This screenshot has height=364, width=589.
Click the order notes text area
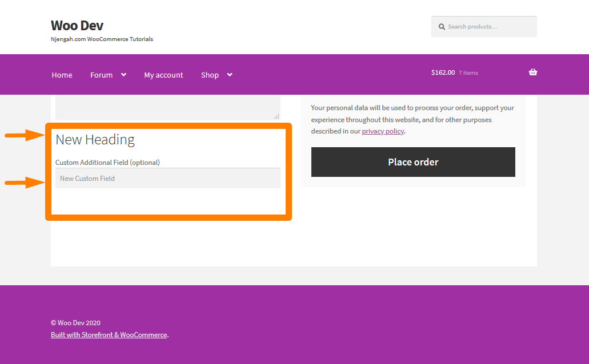[x=168, y=107]
